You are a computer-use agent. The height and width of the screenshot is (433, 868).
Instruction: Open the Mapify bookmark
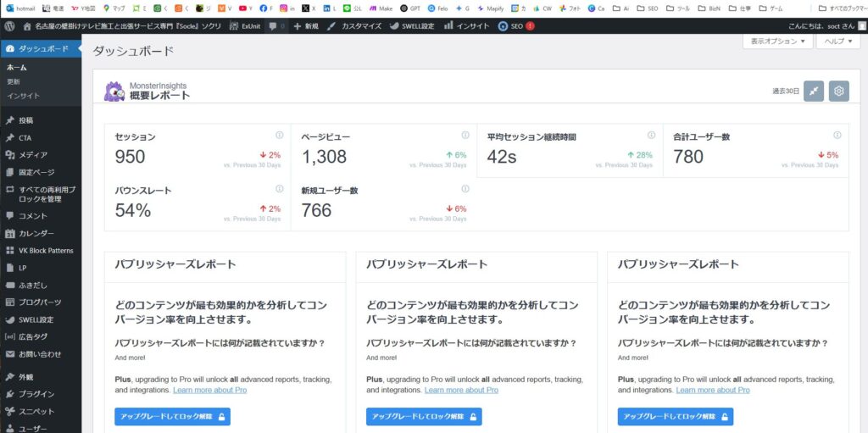pos(491,8)
